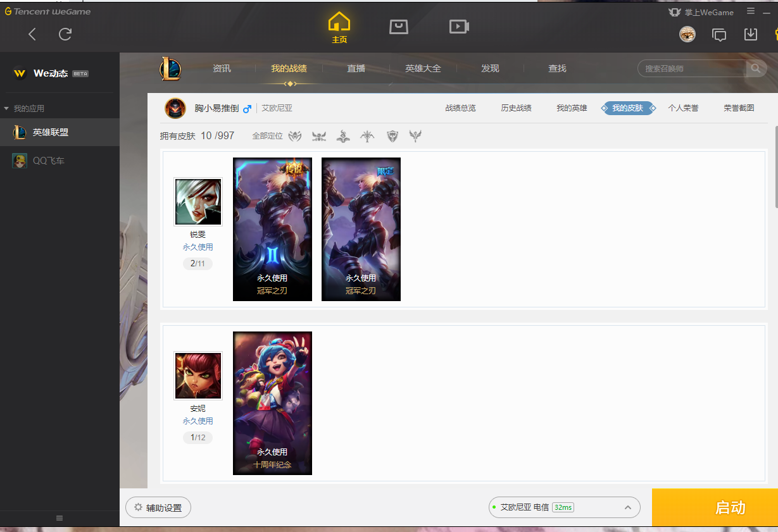Screen dimensions: 778x532
Task: Open the 发现 tab
Action: [x=490, y=68]
